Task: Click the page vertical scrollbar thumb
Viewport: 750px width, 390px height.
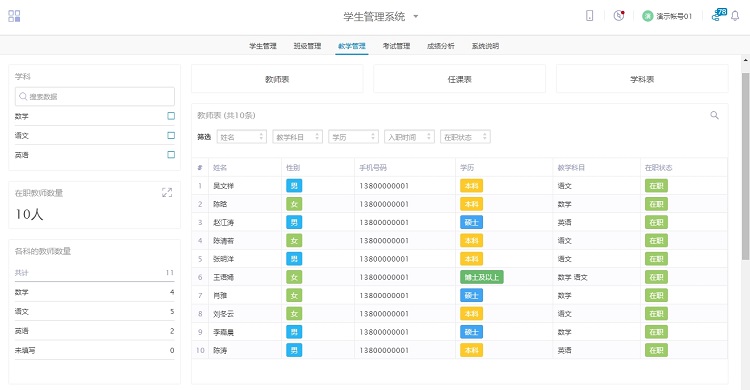Action: click(x=745, y=167)
